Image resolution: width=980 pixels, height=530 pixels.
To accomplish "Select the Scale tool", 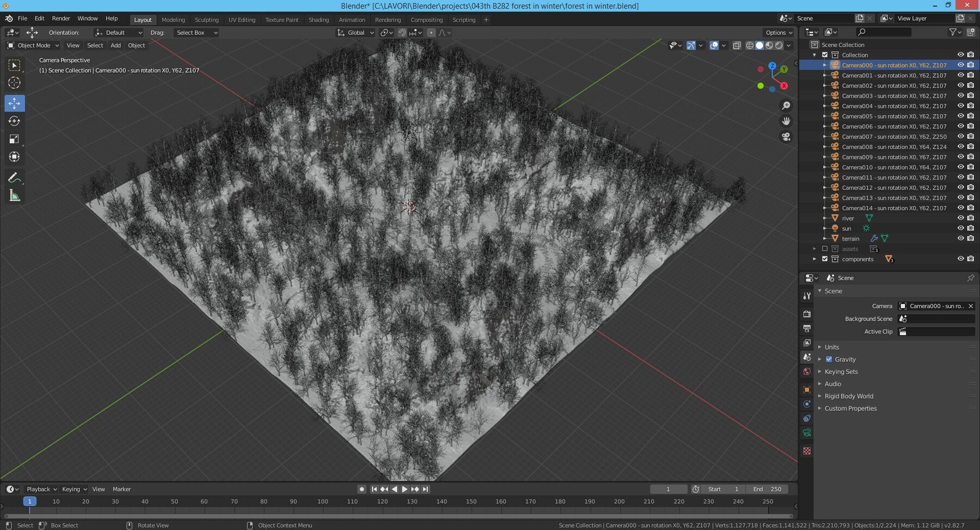I will click(14, 139).
